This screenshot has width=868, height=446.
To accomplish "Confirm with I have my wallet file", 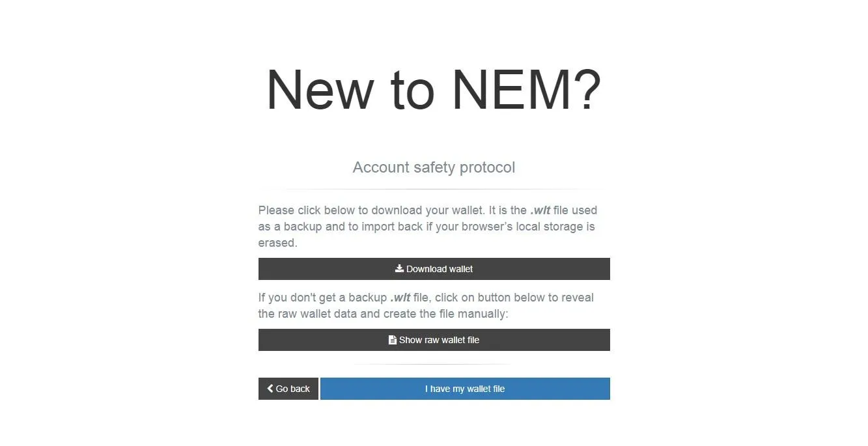I will (x=465, y=389).
